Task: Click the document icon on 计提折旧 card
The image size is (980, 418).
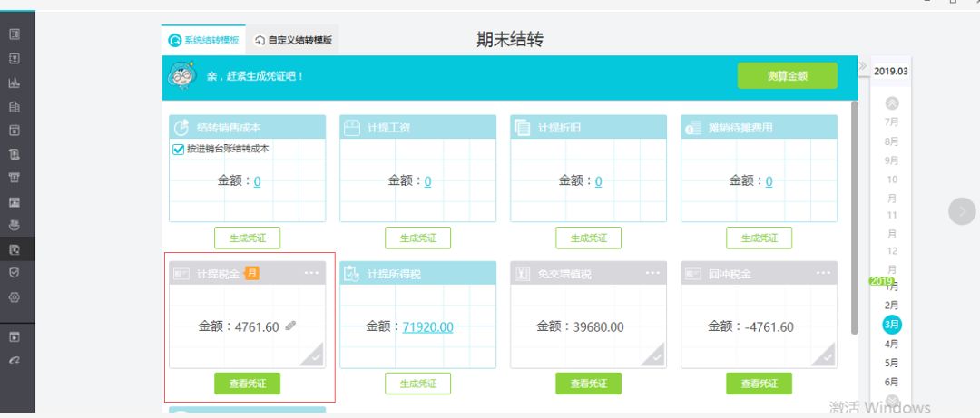Action: pyautogui.click(x=523, y=128)
